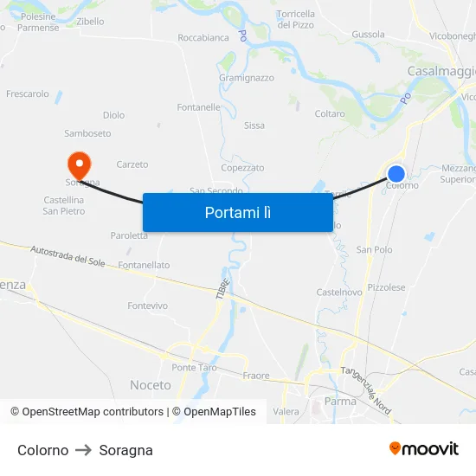Click the Soragna text in route caption
This screenshot has width=476, height=476.
coord(125,451)
